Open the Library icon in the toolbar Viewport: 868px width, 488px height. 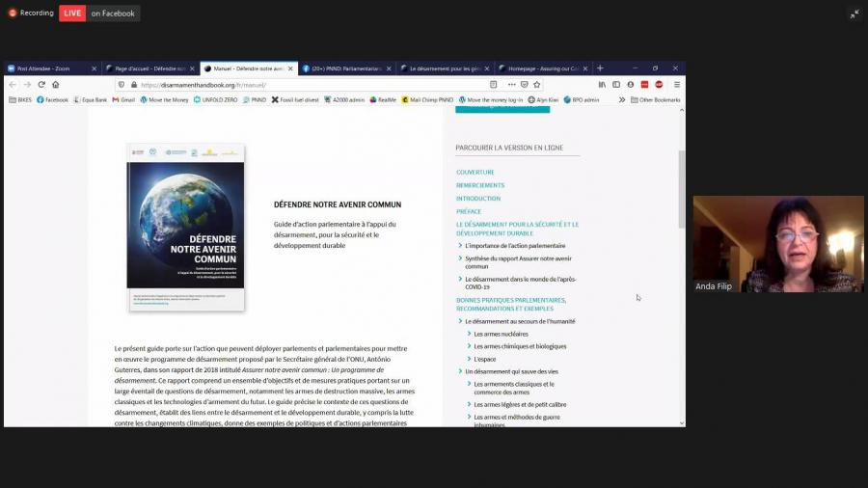point(602,85)
